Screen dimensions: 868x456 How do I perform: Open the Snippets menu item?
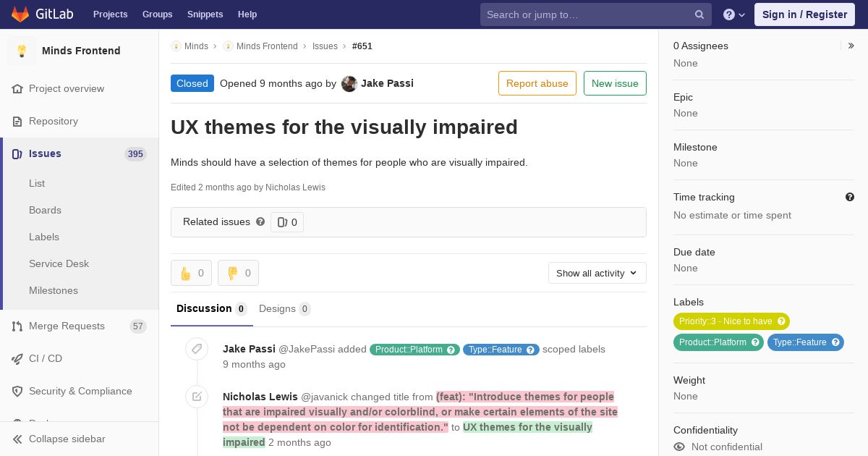pos(205,14)
